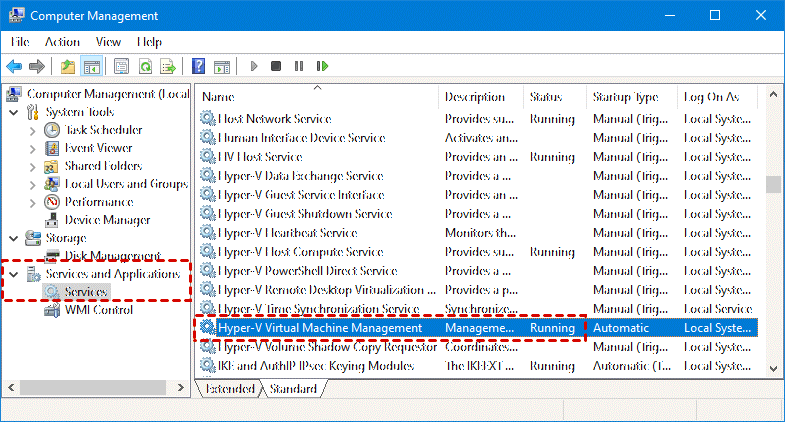Select Hyper-V Heartbeat Service row
This screenshot has height=422, width=785.
(x=477, y=233)
